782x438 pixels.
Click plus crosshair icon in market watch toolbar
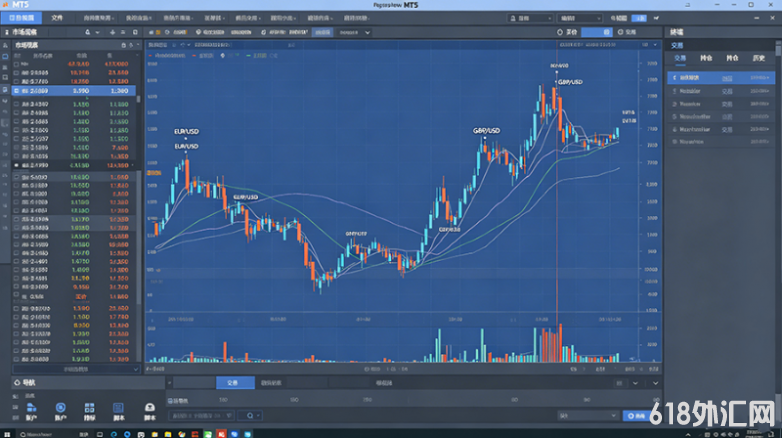pyautogui.click(x=112, y=32)
